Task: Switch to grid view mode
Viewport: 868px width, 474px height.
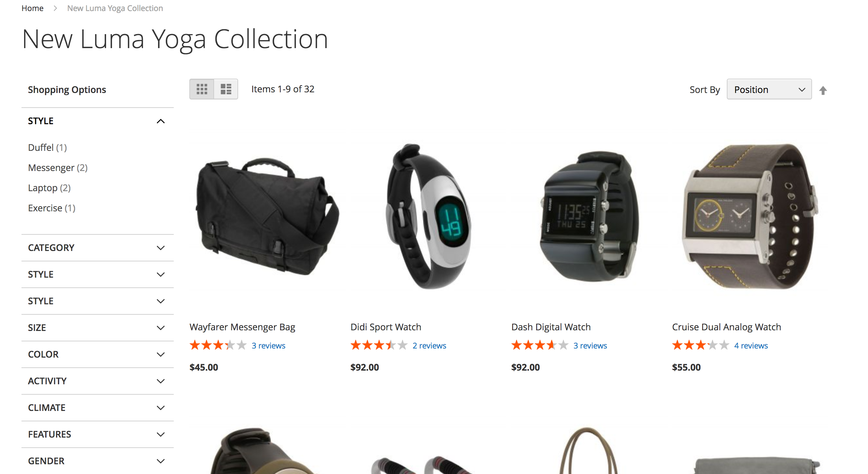Action: pos(202,89)
